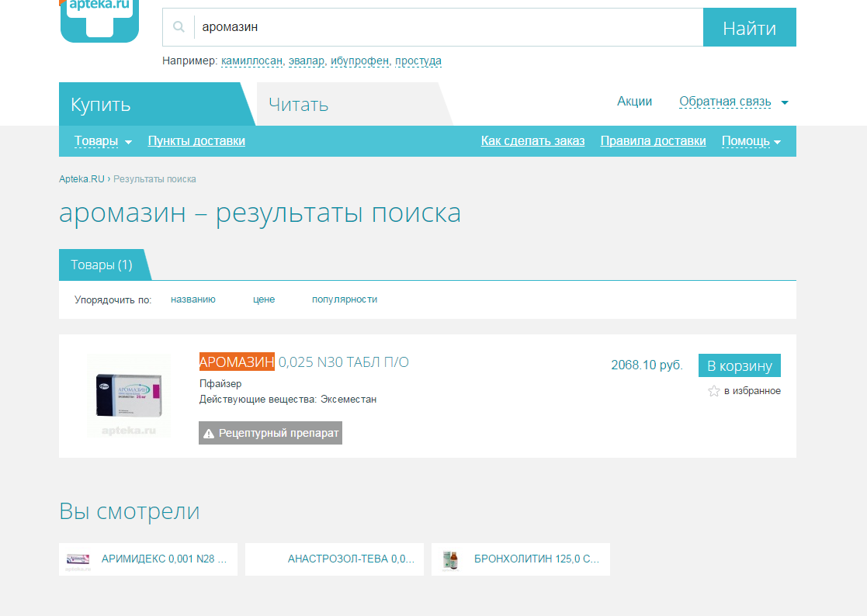The width and height of the screenshot is (867, 616).
Task: Click the Вы смотрели heading
Action: [130, 511]
